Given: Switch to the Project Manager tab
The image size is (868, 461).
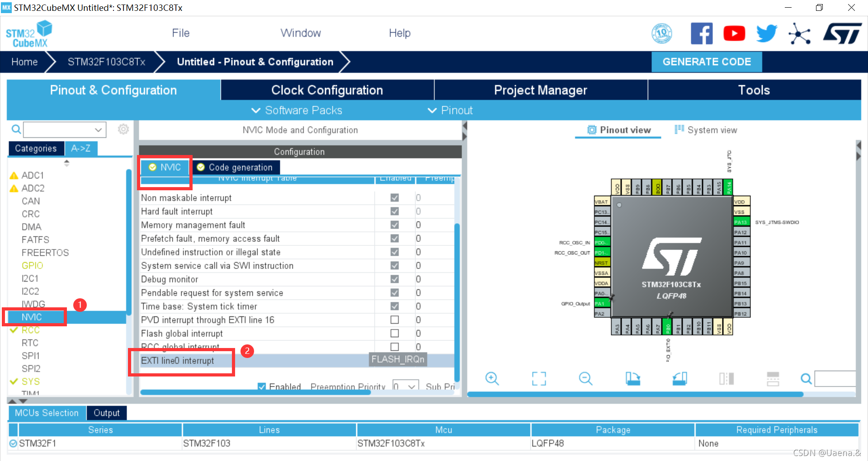Looking at the screenshot, I should click(x=541, y=90).
